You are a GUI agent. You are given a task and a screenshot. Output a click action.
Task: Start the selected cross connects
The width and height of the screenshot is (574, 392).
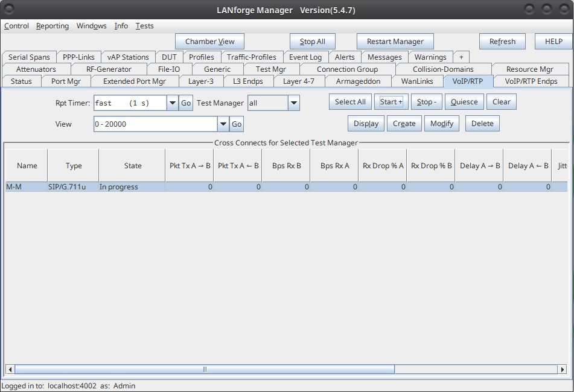(x=391, y=102)
